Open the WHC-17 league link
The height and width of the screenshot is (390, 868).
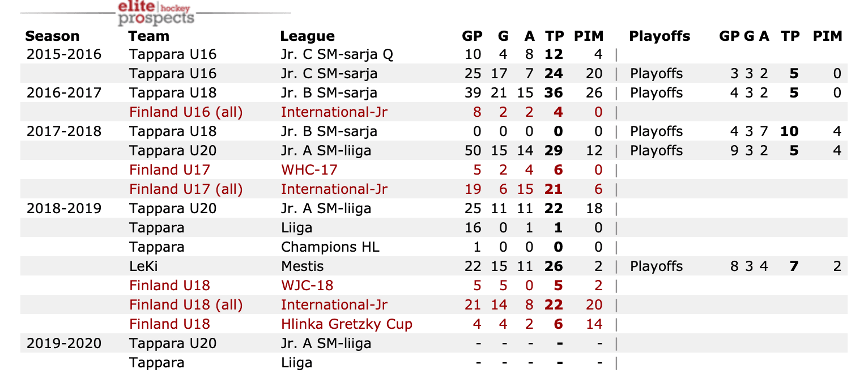[x=309, y=170]
